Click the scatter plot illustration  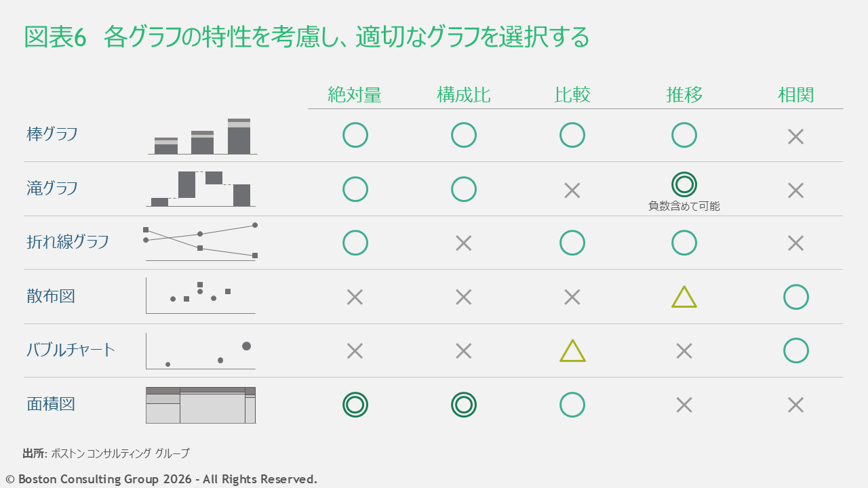click(201, 296)
